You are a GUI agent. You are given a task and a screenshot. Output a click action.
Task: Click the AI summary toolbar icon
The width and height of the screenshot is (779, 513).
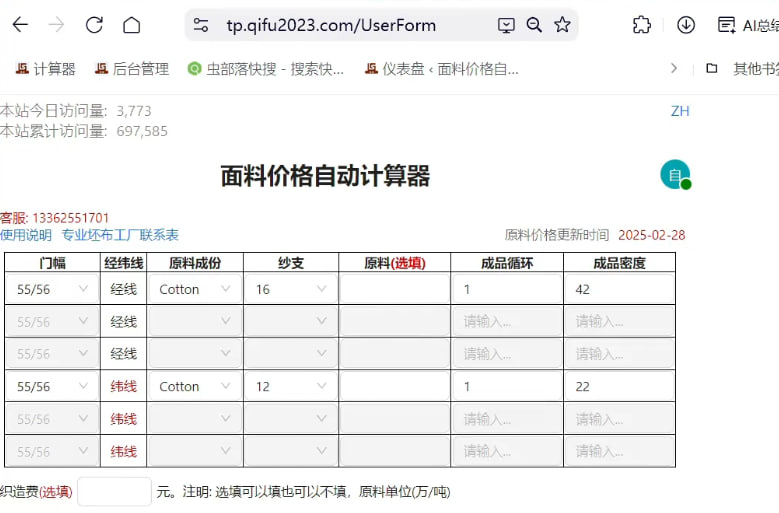point(748,25)
